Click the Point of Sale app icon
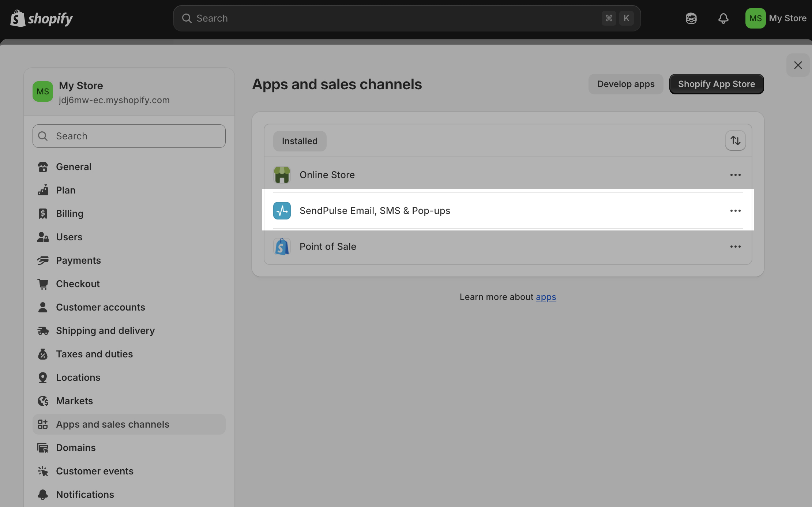This screenshot has height=507, width=812. (x=282, y=247)
